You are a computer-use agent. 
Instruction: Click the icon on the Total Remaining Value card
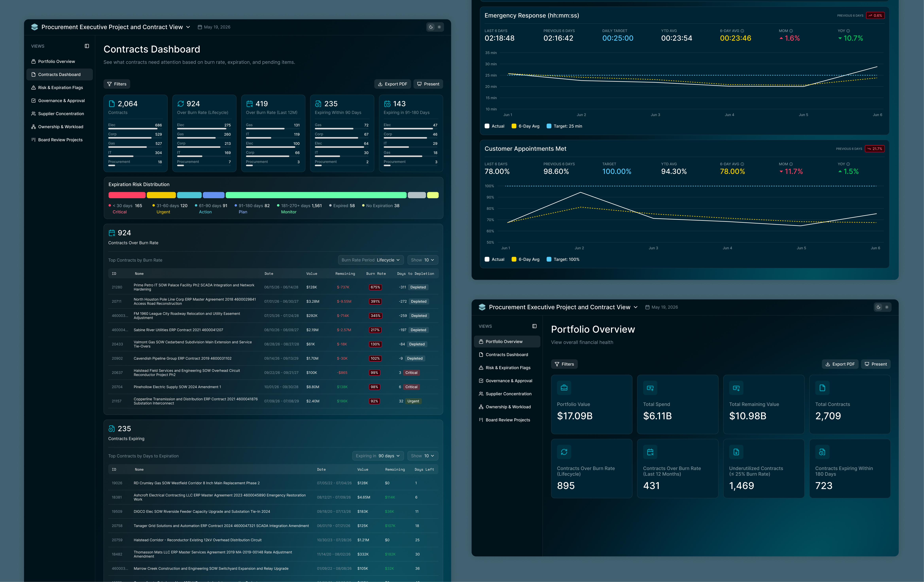click(736, 388)
